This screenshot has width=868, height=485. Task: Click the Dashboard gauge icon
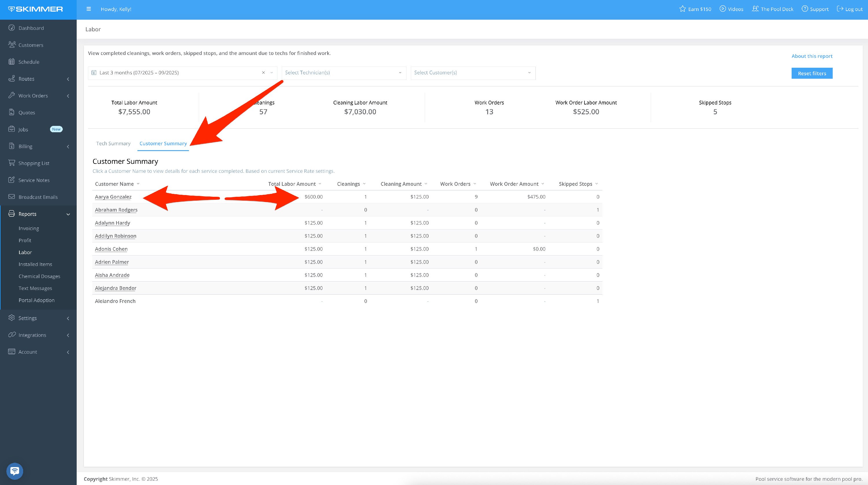click(12, 28)
